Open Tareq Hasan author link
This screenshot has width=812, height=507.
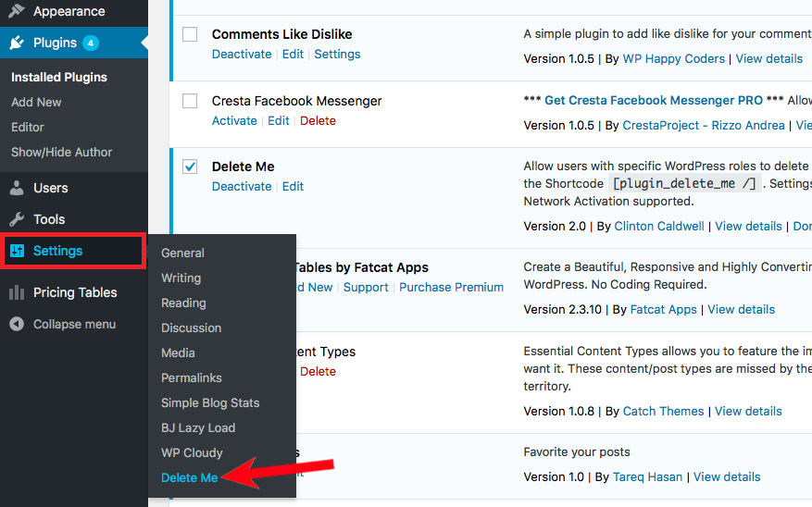pyautogui.click(x=647, y=477)
